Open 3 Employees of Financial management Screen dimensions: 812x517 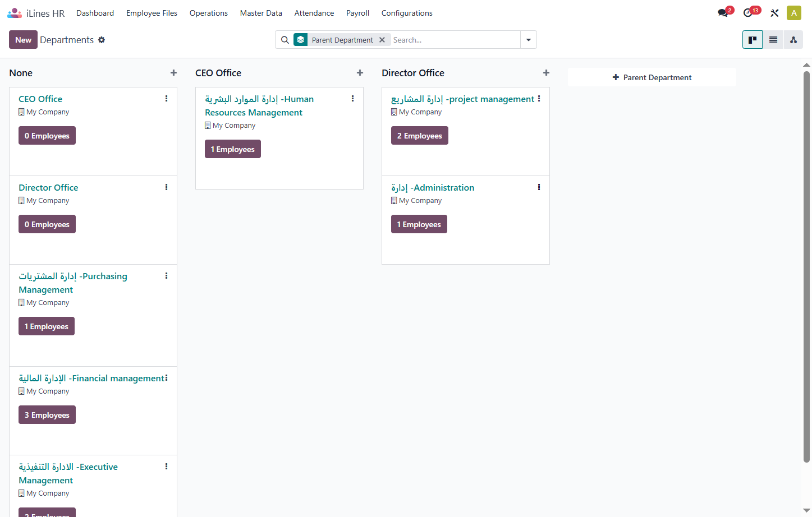[47, 415]
